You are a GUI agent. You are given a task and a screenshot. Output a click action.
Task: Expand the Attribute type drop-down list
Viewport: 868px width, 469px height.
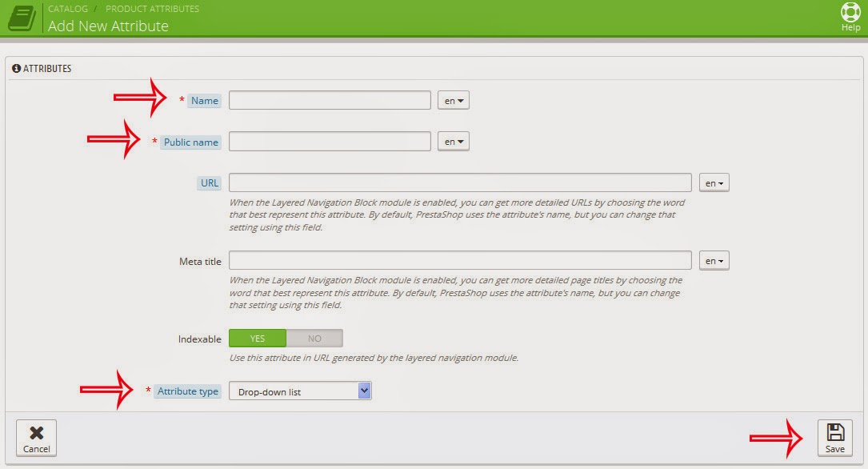click(300, 391)
